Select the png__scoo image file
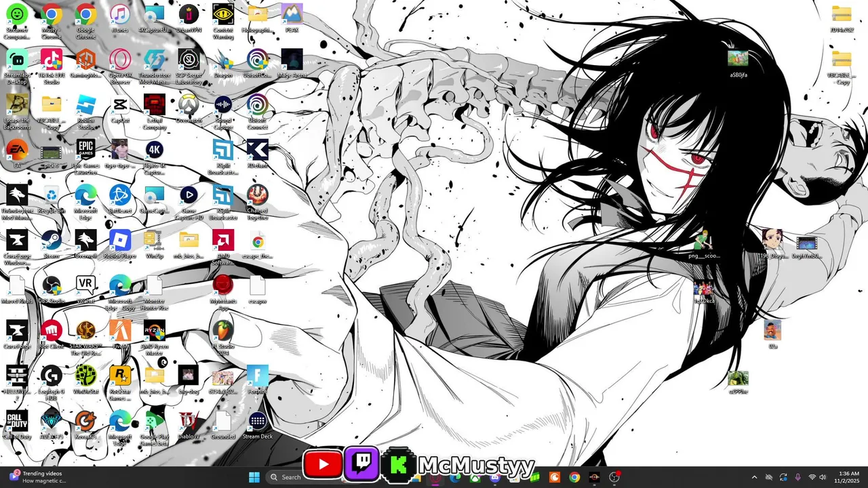Viewport: 868px width, 488px height. pyautogui.click(x=704, y=244)
